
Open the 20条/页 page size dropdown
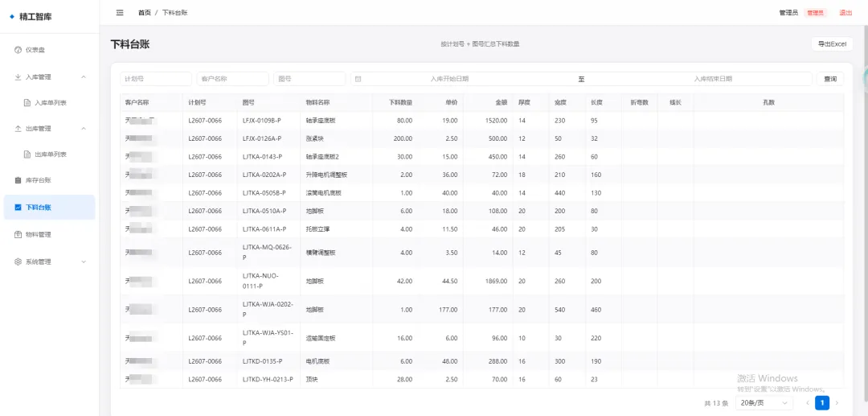pos(764,402)
